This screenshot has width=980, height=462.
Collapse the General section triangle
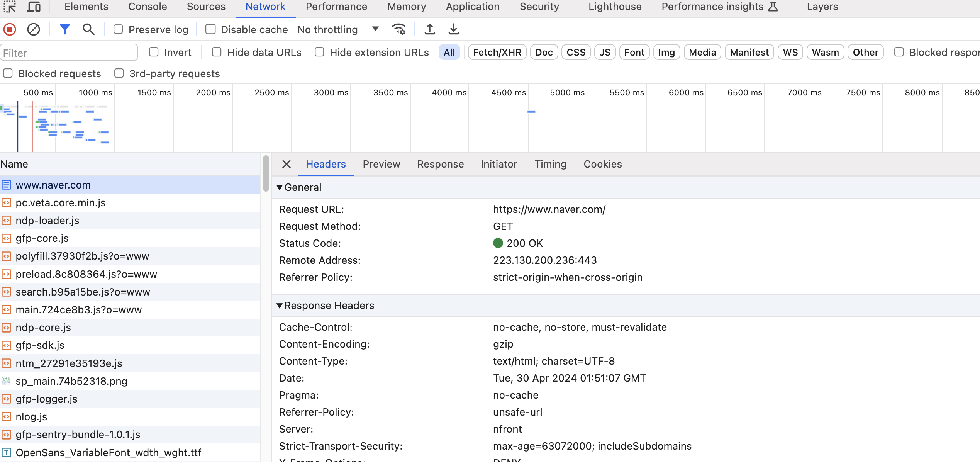[x=280, y=187]
